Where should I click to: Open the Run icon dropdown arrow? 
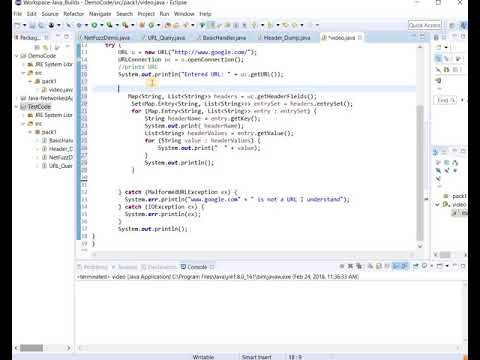coord(101,25)
